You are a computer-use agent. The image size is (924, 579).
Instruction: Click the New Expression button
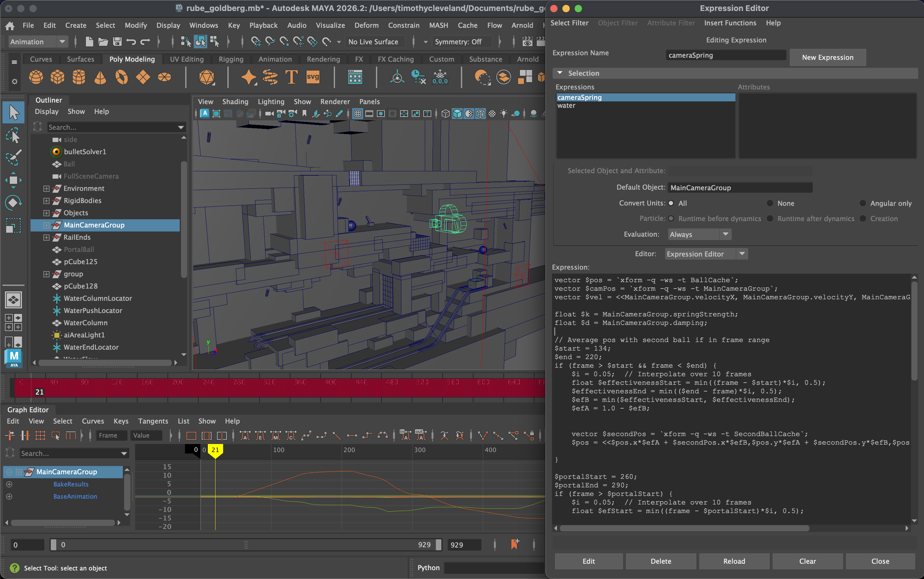click(827, 57)
